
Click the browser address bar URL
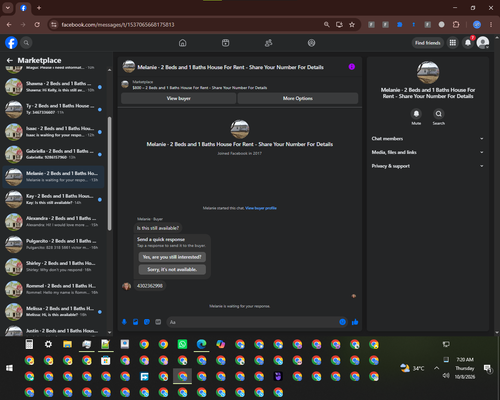[118, 25]
